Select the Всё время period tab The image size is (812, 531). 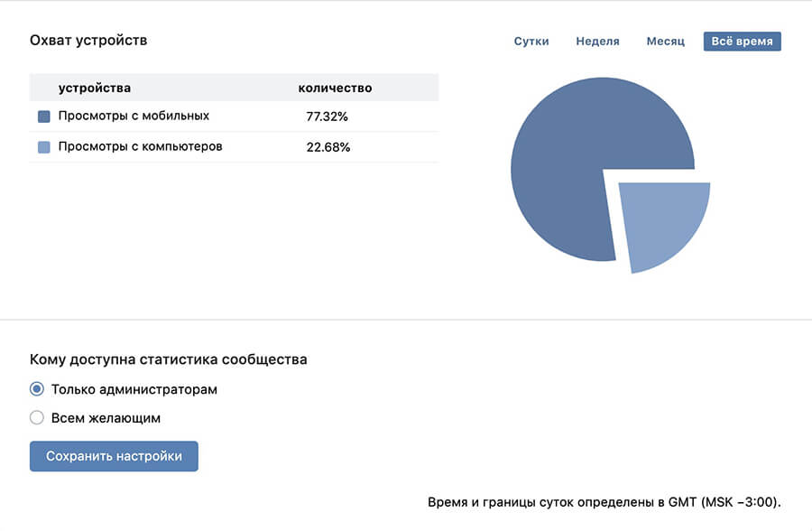pyautogui.click(x=741, y=41)
